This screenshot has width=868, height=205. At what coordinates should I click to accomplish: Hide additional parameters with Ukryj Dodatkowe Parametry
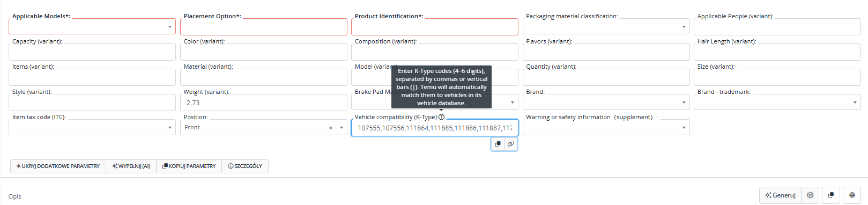pyautogui.click(x=58, y=166)
